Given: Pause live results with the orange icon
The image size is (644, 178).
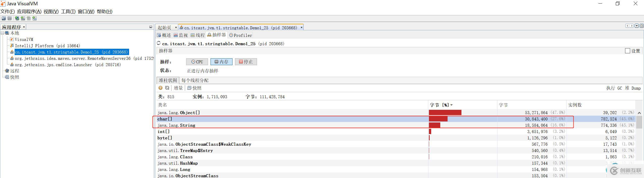Looking at the screenshot, I should point(160,88).
